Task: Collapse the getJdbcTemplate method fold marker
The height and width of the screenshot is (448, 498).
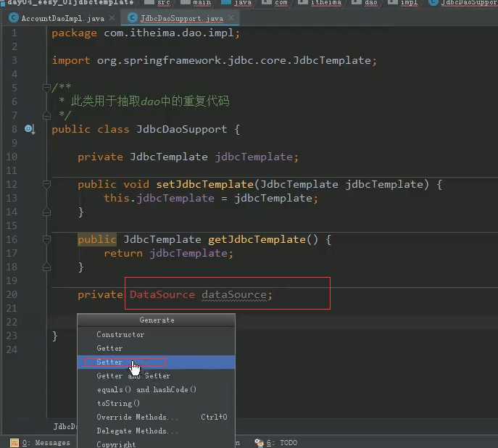Action: [46, 239]
